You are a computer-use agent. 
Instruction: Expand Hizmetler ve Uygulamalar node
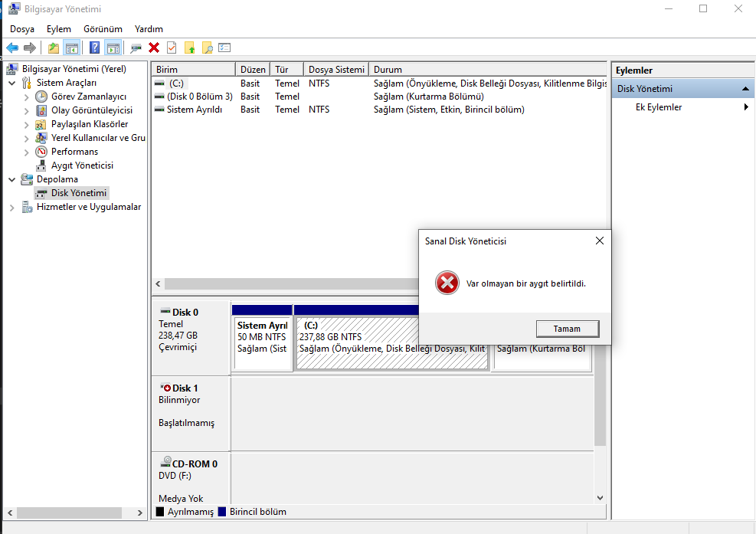[x=12, y=208]
